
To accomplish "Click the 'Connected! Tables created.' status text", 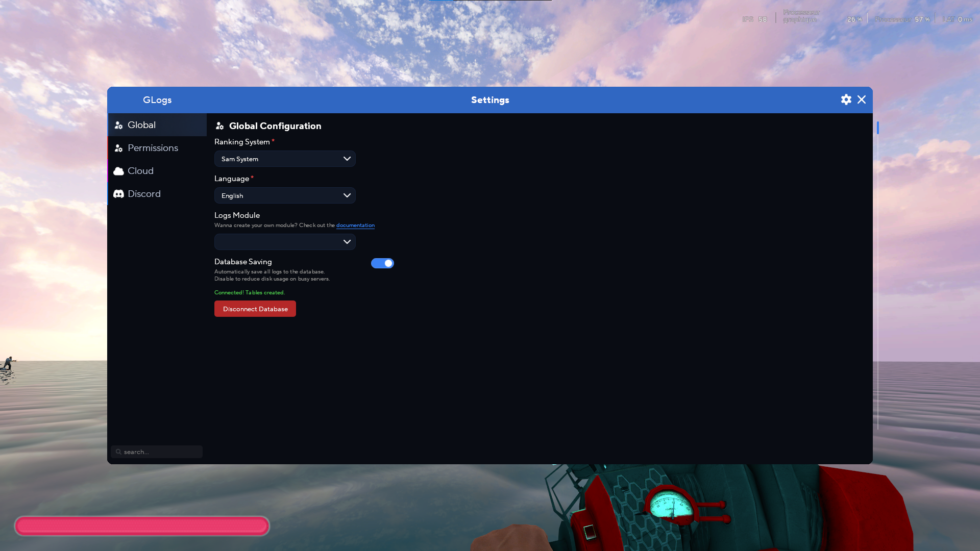I will 250,292.
